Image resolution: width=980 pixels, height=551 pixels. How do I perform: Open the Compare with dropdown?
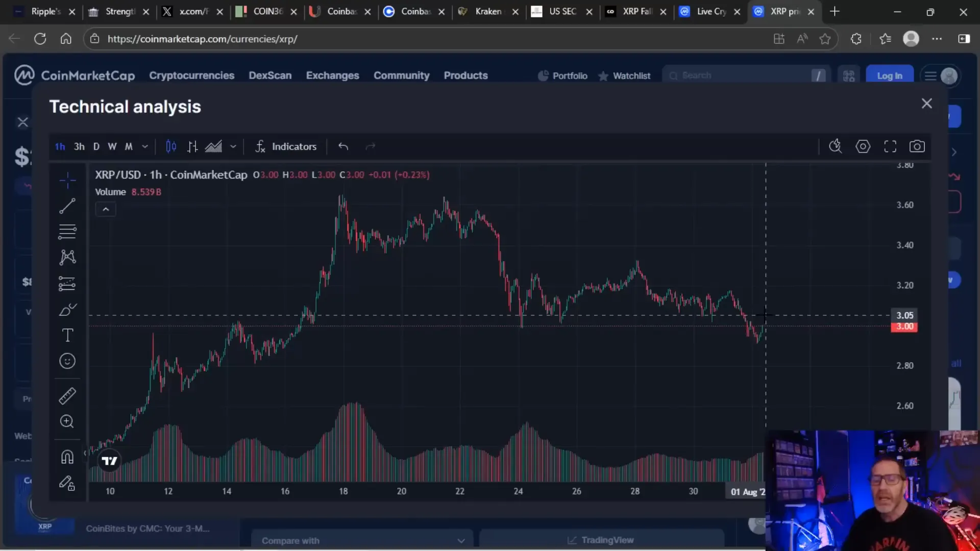pyautogui.click(x=362, y=541)
